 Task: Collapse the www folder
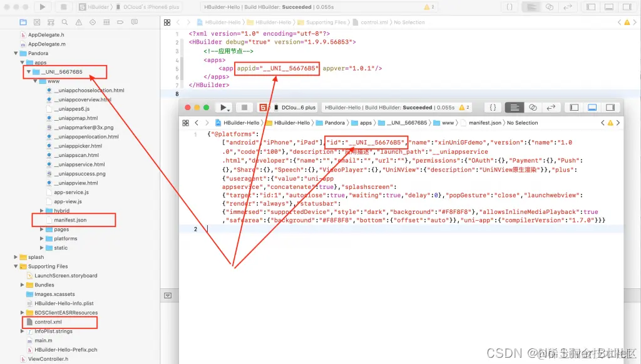[35, 81]
